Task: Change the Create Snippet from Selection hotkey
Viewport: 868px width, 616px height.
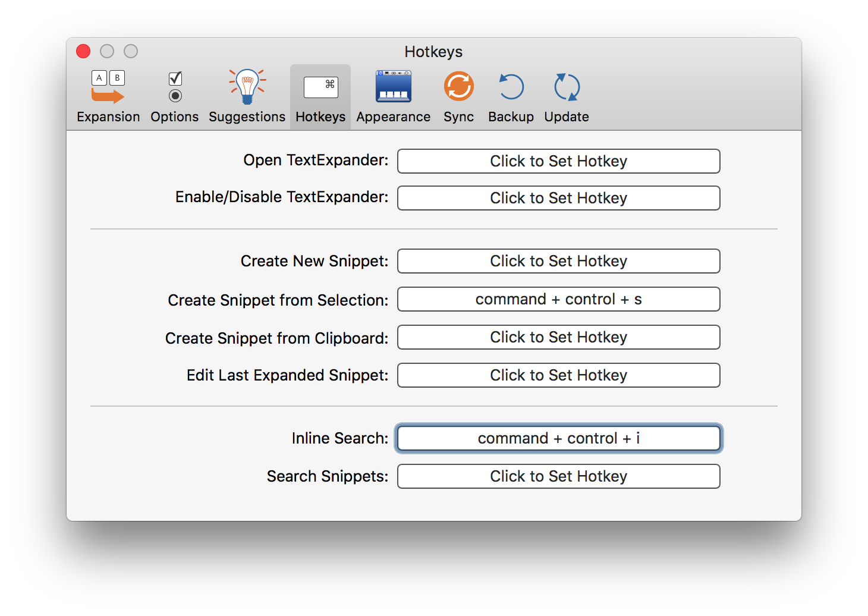Action: tap(558, 299)
